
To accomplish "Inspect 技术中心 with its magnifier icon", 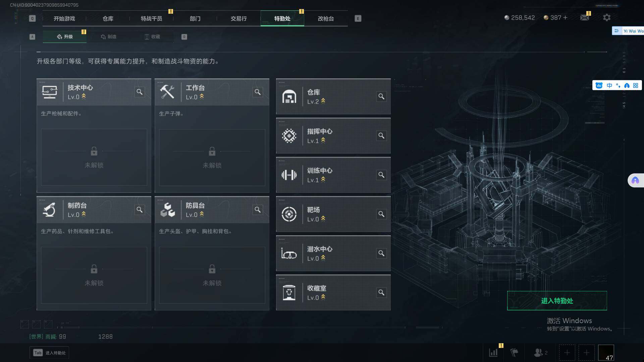I will (x=140, y=92).
